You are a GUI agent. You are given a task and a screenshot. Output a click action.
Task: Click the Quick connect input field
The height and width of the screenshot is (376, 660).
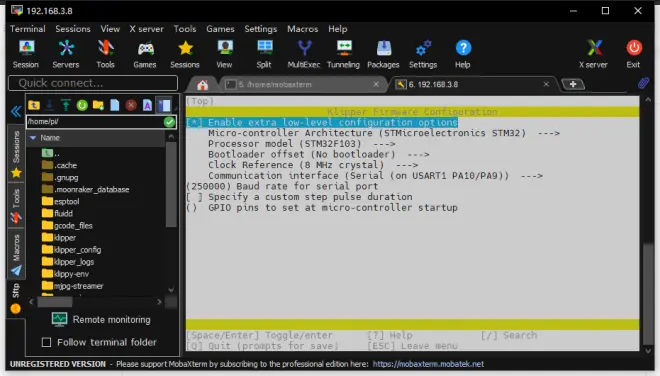(x=93, y=83)
